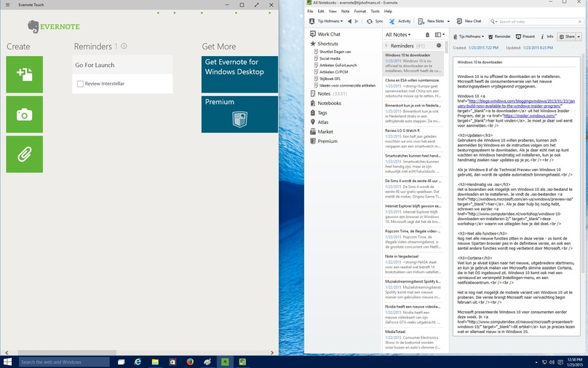
Task: Click the reminders bell icon above note list
Action: point(427,34)
